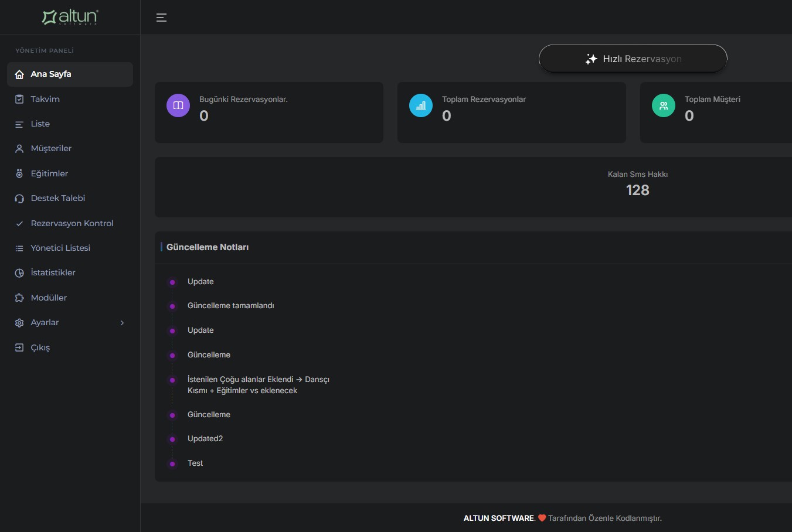The image size is (792, 532).
Task: Click the calendar icon next to Takvim
Action: click(x=19, y=99)
